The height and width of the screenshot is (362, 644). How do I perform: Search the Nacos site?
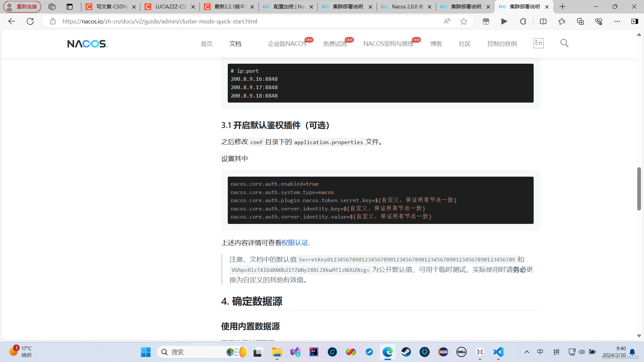pyautogui.click(x=565, y=43)
